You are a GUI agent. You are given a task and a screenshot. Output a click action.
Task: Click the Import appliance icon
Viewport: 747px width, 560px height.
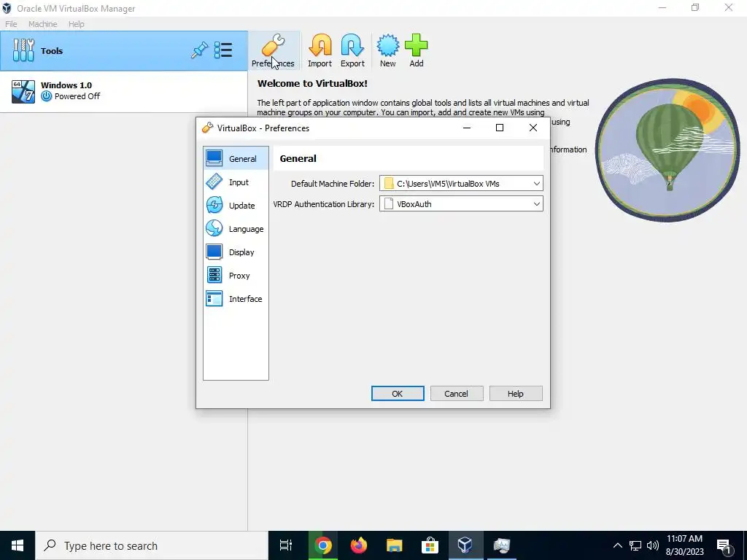tap(320, 45)
